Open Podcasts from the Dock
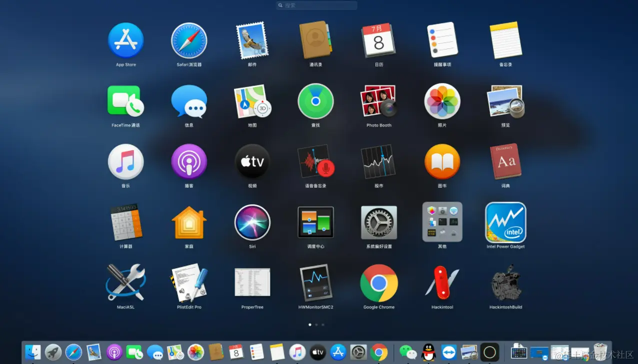The width and height of the screenshot is (638, 364). click(x=114, y=352)
